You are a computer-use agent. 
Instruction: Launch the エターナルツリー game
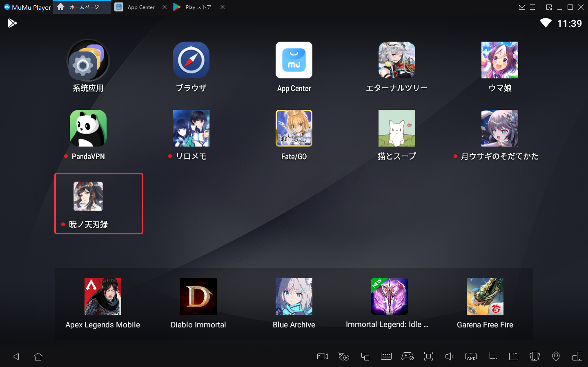tap(397, 60)
